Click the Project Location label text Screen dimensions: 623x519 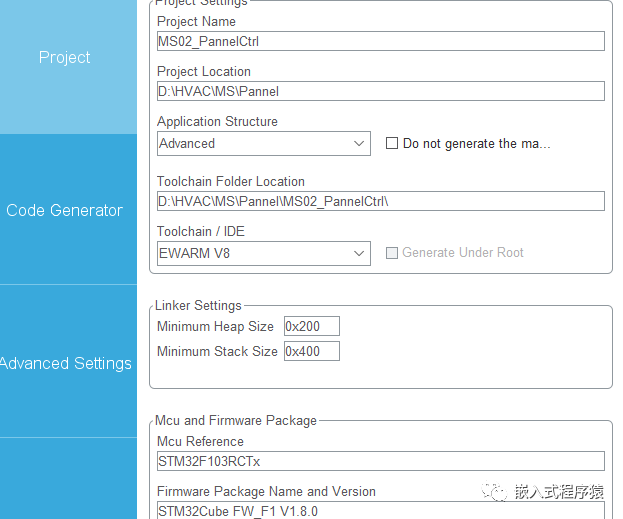(204, 72)
